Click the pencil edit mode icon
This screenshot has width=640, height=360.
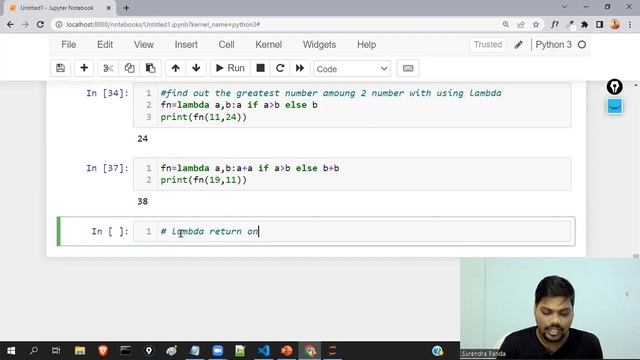click(x=518, y=44)
